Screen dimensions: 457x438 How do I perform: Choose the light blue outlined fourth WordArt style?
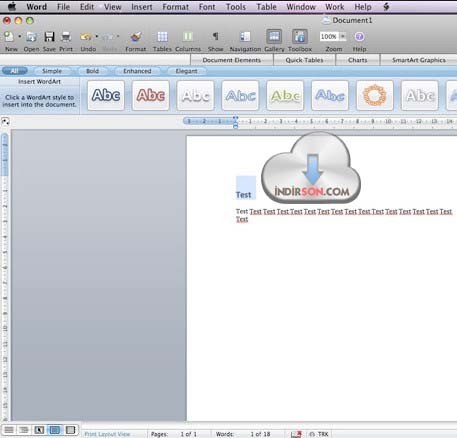coord(240,95)
